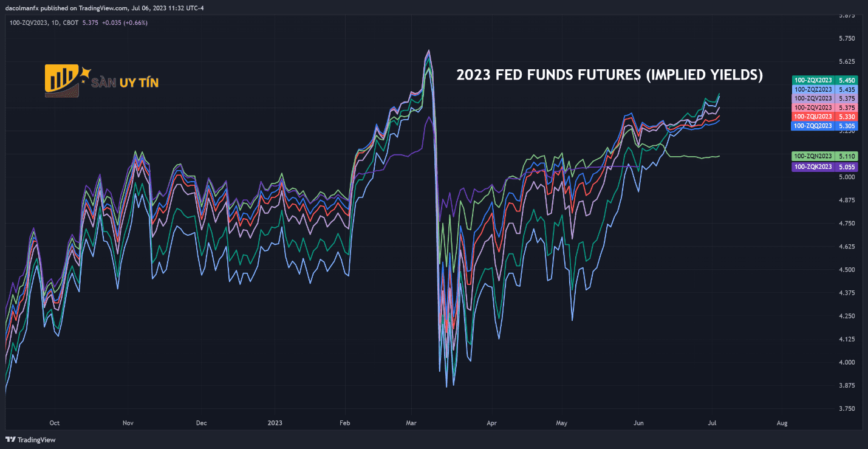
Task: Click the 'Oct' label on time axis
Action: [54, 423]
